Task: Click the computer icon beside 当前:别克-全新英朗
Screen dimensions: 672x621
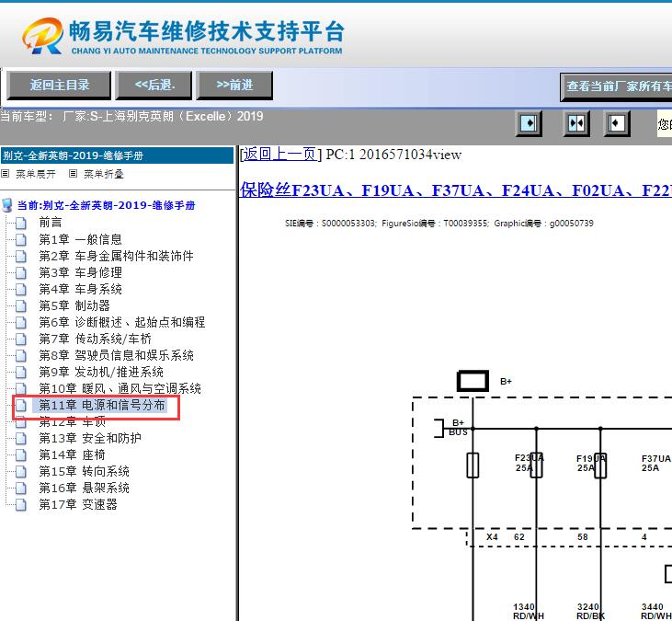Action: click(6, 205)
